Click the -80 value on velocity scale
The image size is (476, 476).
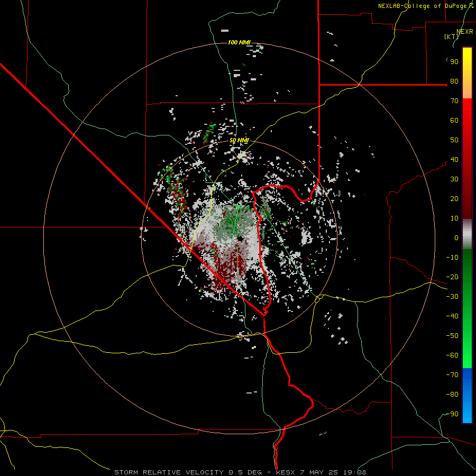click(x=452, y=395)
